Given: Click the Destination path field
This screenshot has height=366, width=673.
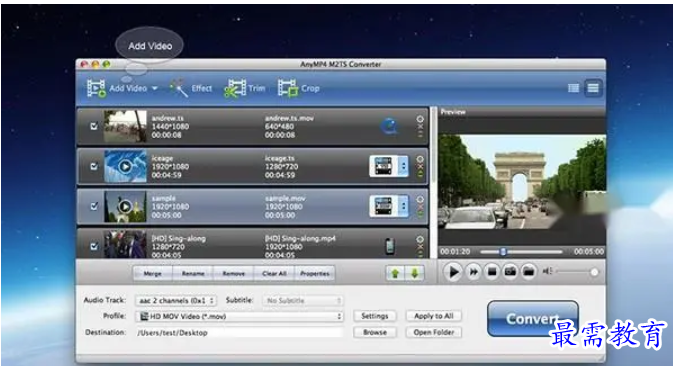Looking at the screenshot, I should point(239,333).
